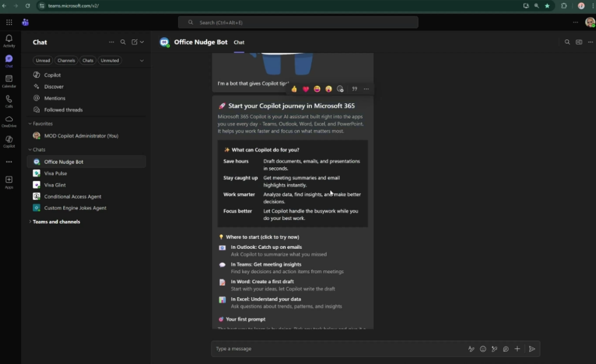Expand the chat filters chevron

141,60
